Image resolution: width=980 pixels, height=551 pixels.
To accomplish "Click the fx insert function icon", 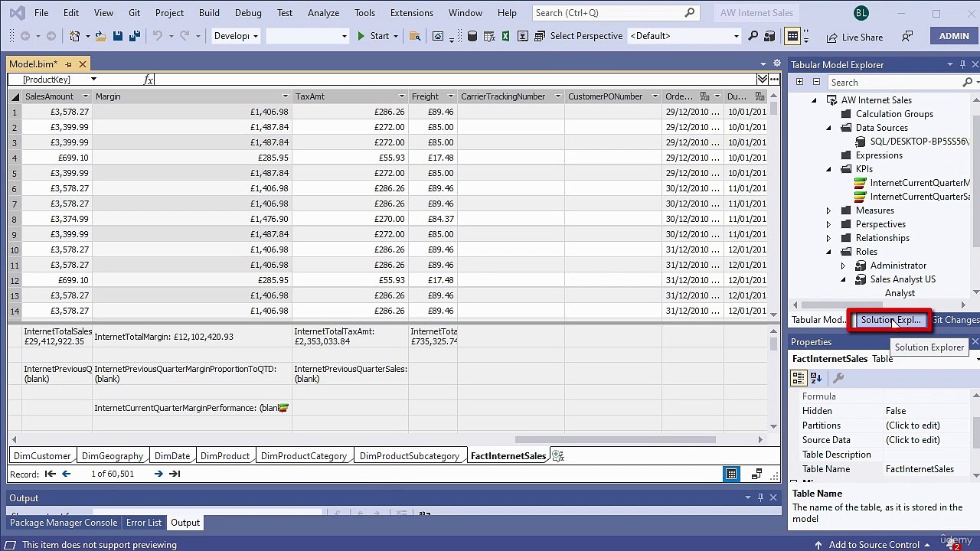I will [x=149, y=80].
